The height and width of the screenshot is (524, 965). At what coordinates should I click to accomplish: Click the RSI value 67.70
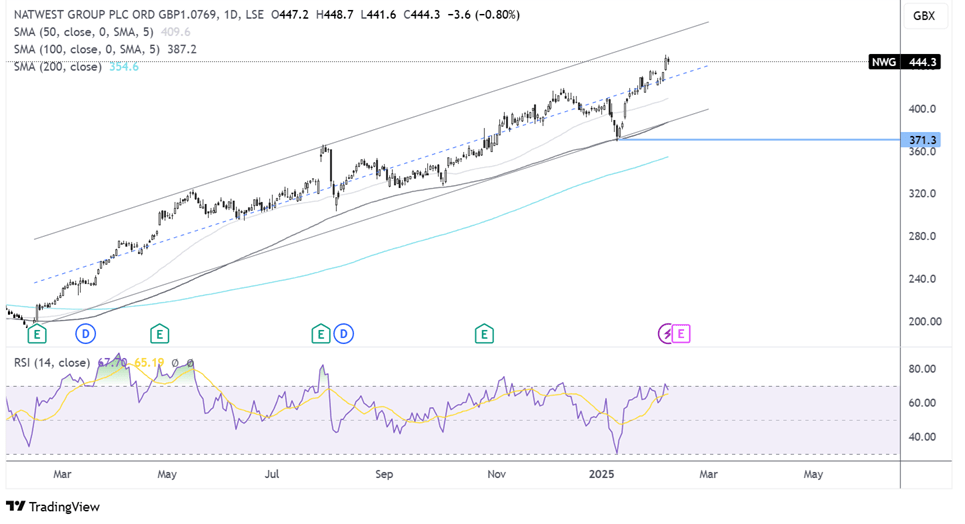tap(113, 363)
